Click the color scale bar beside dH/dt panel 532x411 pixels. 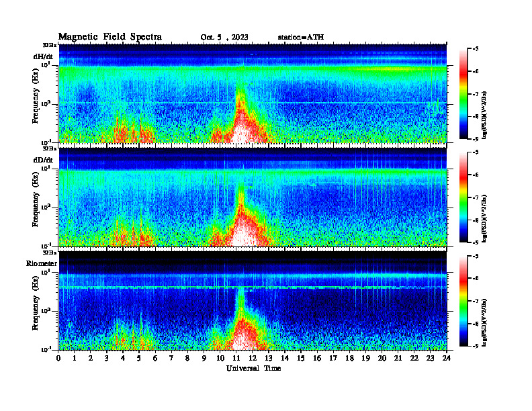pyautogui.click(x=463, y=94)
